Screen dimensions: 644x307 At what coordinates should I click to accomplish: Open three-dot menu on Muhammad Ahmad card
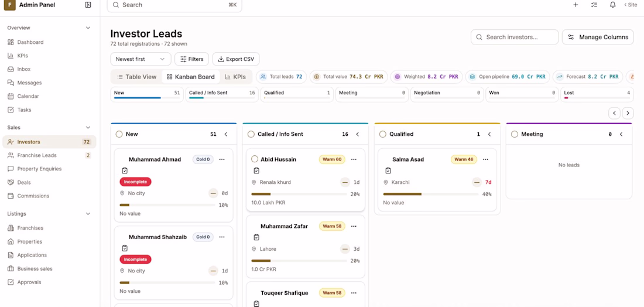pos(222,159)
